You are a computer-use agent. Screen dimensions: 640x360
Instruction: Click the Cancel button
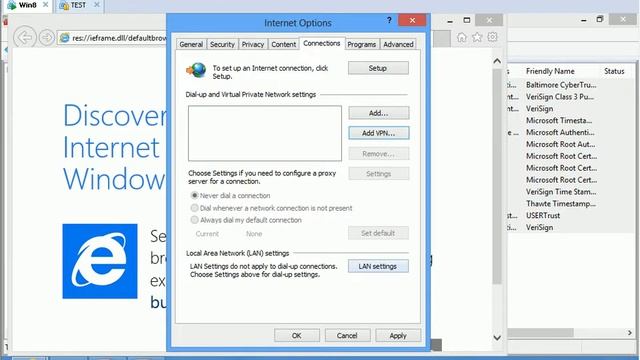347,336
